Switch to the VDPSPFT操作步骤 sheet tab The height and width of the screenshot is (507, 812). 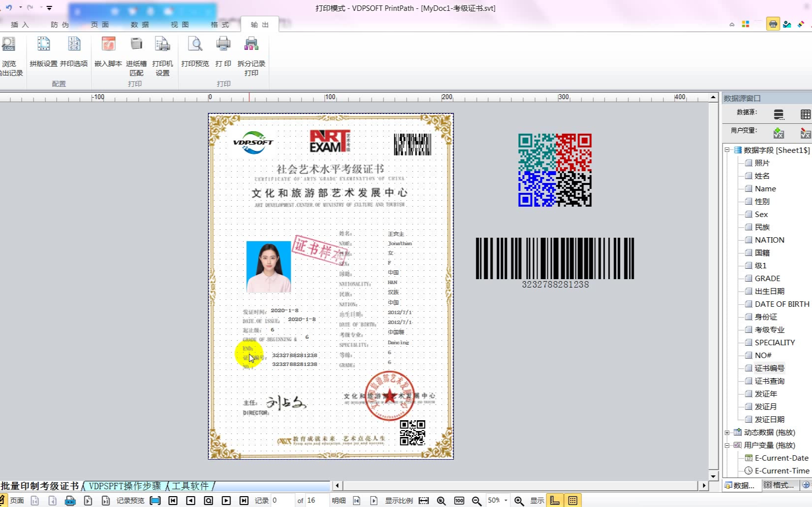pyautogui.click(x=125, y=486)
